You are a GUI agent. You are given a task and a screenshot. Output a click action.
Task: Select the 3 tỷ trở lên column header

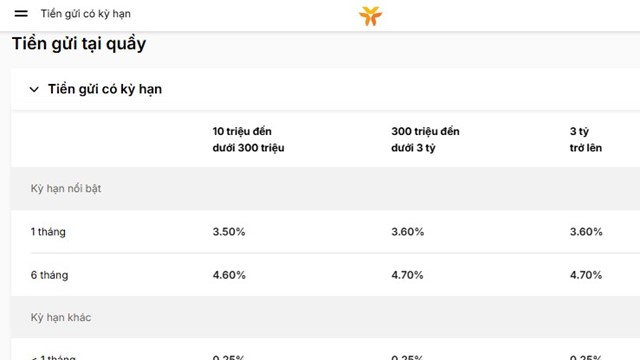click(x=586, y=139)
